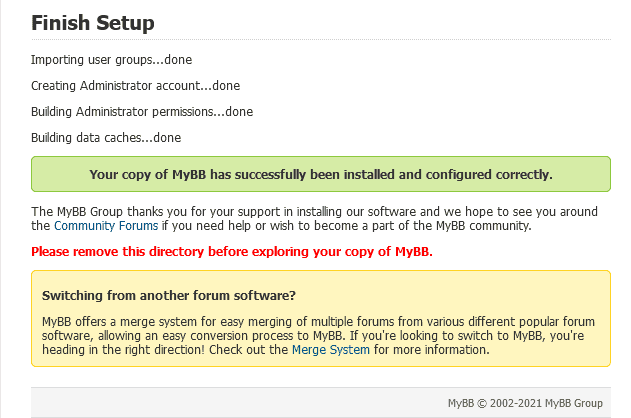Click the MyBB copyright footer text
This screenshot has height=418, width=631.
[525, 403]
